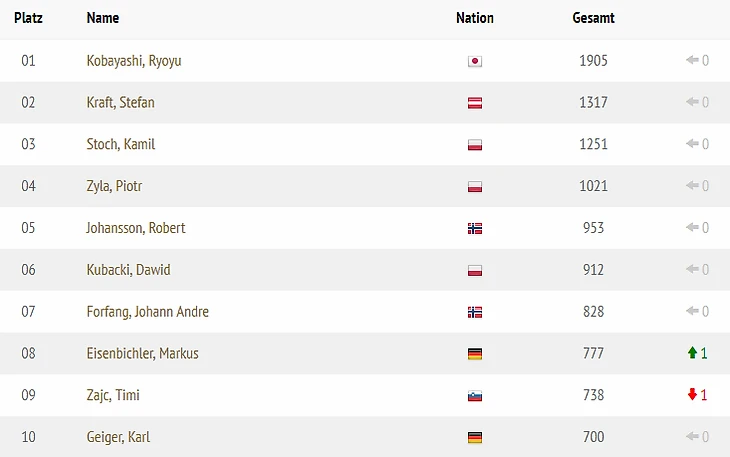This screenshot has width=730, height=457.
Task: Open Forfang, Johann Andre link
Action: [148, 312]
